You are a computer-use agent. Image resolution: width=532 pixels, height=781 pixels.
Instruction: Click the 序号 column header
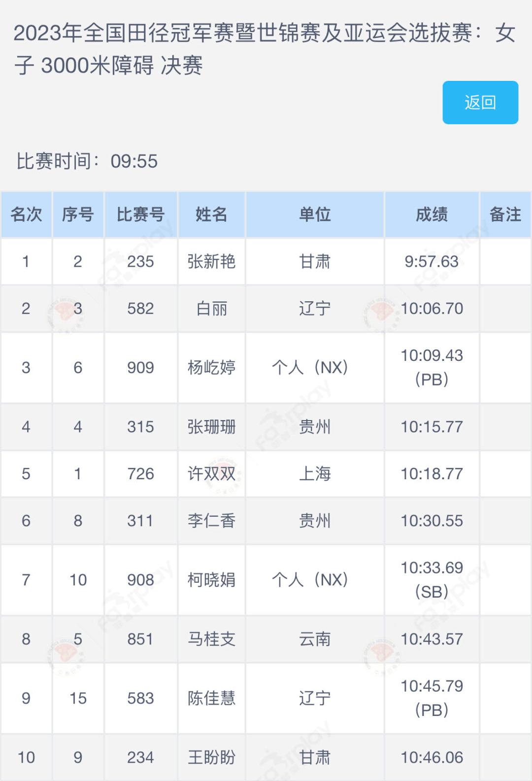click(x=77, y=214)
